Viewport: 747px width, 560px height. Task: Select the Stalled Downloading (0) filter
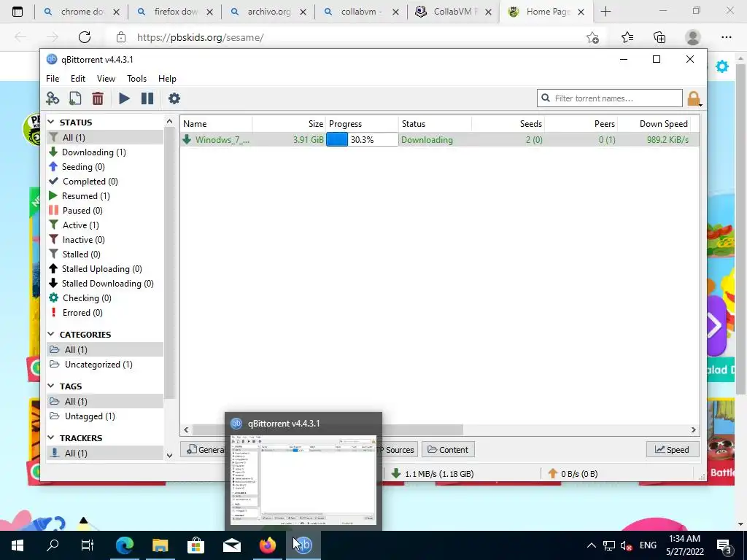click(x=105, y=284)
